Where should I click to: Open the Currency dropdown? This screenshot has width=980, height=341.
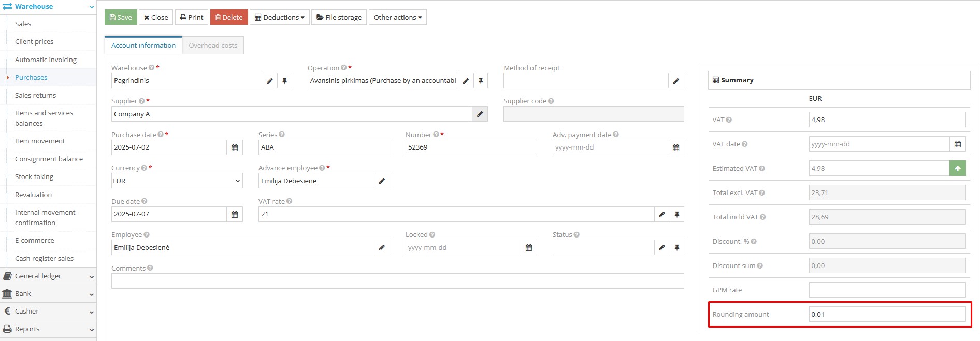[177, 181]
